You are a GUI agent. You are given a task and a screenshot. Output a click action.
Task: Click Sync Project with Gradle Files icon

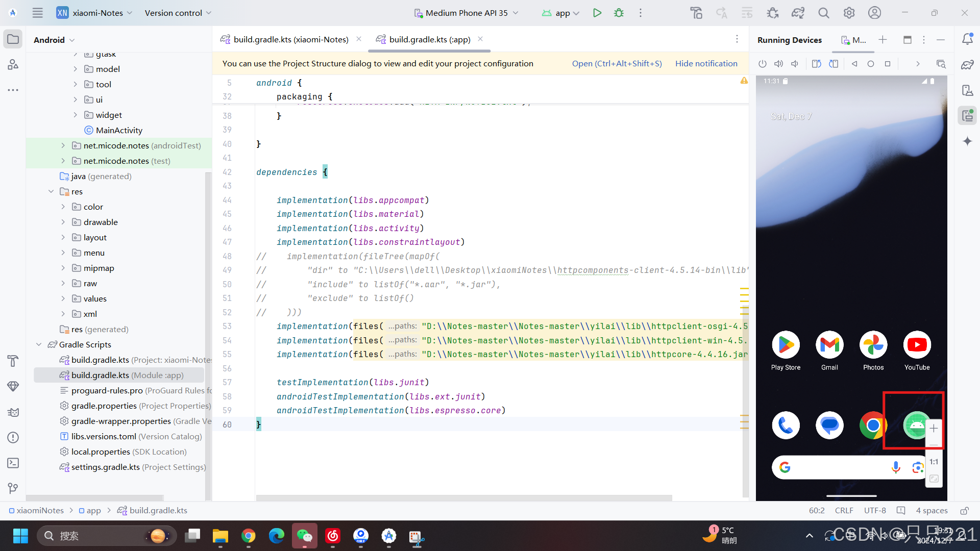click(x=798, y=13)
